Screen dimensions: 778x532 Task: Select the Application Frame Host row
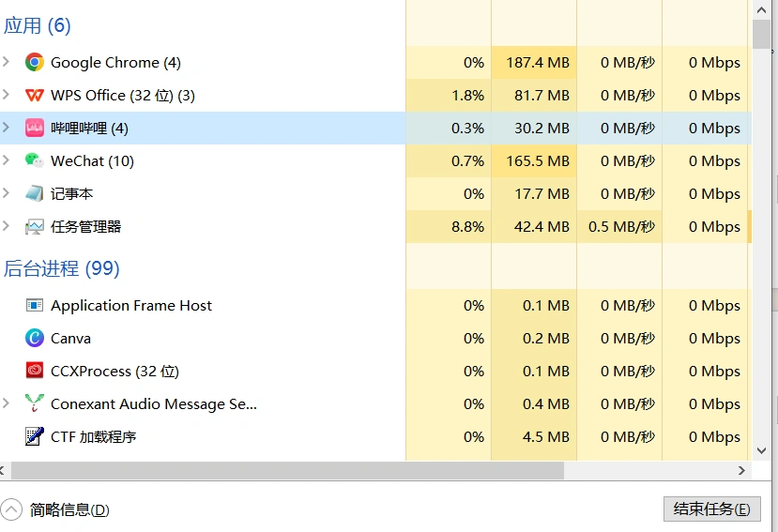(131, 306)
